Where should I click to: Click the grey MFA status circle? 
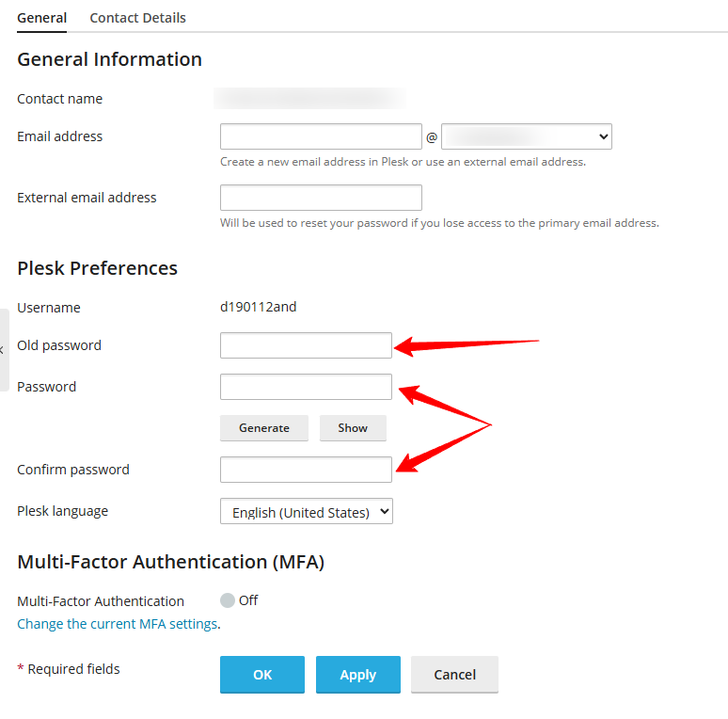coord(228,600)
